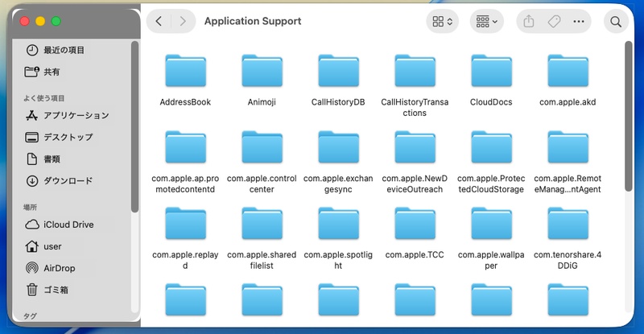Click the sidebar vertical scrollbar
Screen dimensions: 644x334
tap(134, 129)
